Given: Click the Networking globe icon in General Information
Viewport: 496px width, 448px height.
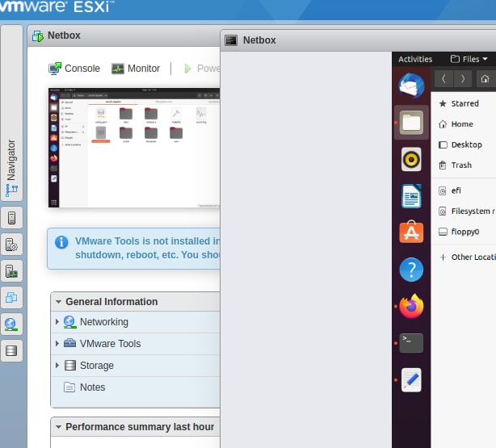Looking at the screenshot, I should (70, 322).
